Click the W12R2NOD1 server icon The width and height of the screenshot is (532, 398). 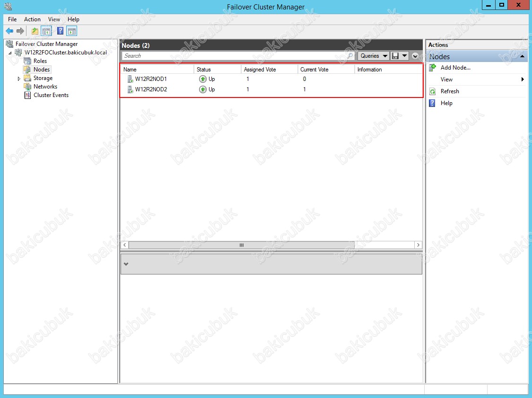pyautogui.click(x=130, y=79)
